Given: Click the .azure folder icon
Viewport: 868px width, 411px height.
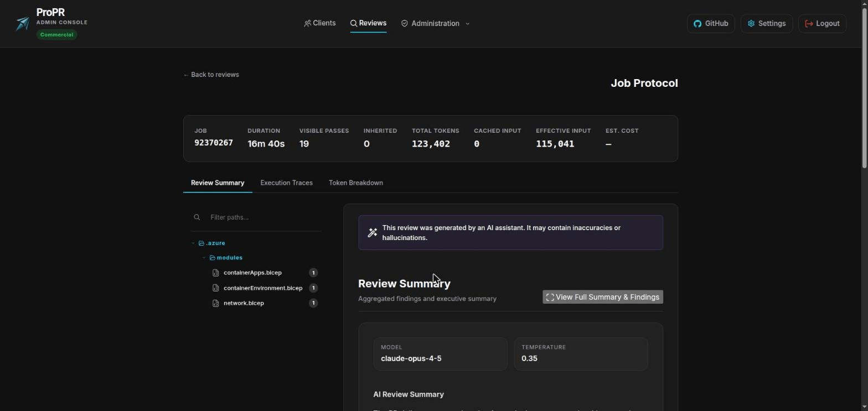Looking at the screenshot, I should pyautogui.click(x=201, y=243).
